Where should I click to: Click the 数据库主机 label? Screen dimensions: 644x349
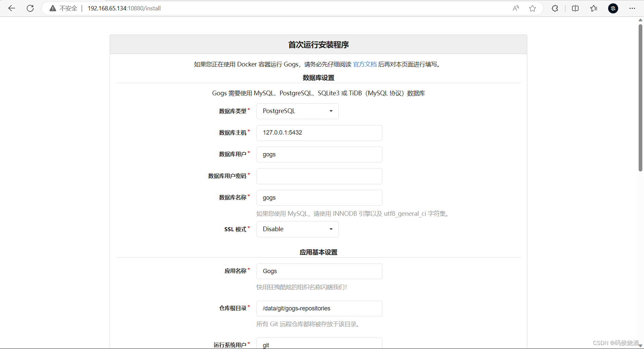pyautogui.click(x=232, y=133)
